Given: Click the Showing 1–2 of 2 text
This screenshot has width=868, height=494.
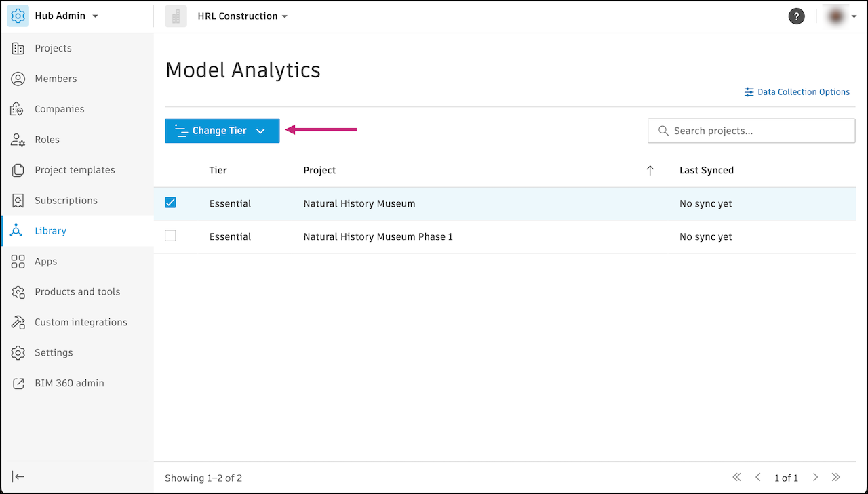Looking at the screenshot, I should pyautogui.click(x=203, y=478).
